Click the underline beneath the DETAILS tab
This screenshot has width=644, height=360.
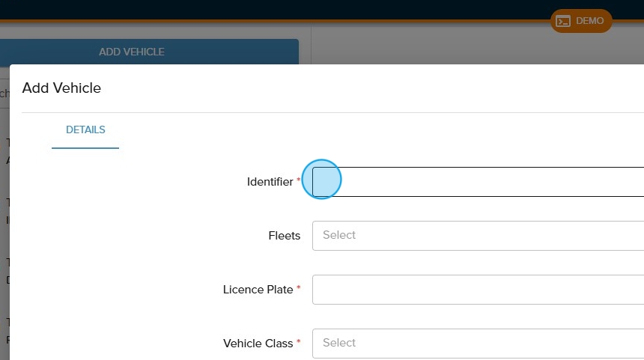(85, 147)
